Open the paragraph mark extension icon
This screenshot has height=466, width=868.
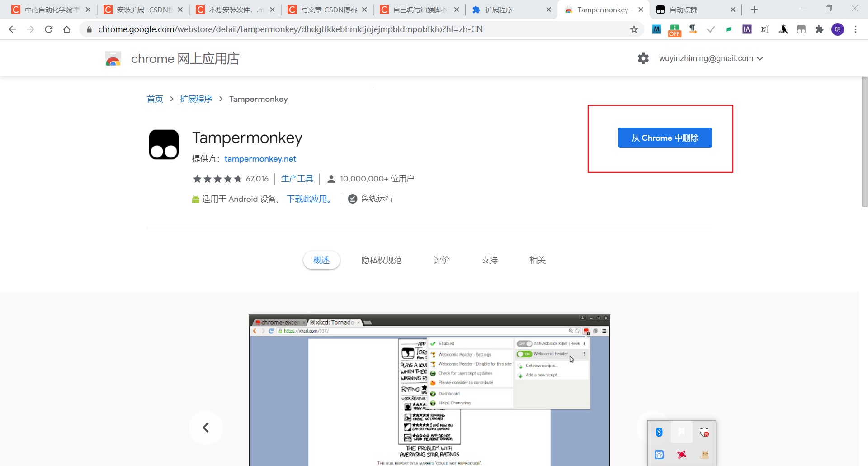tap(693, 29)
